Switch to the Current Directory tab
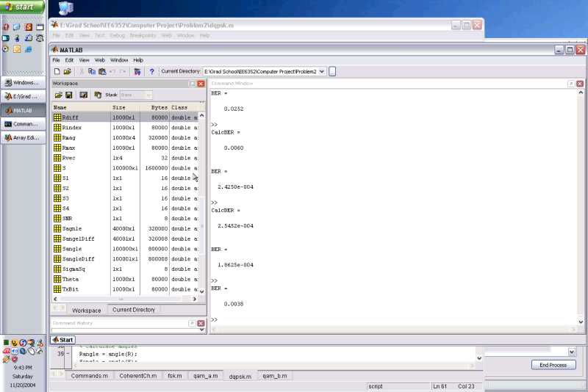Image resolution: width=588 pixels, height=392 pixels. 134,310
